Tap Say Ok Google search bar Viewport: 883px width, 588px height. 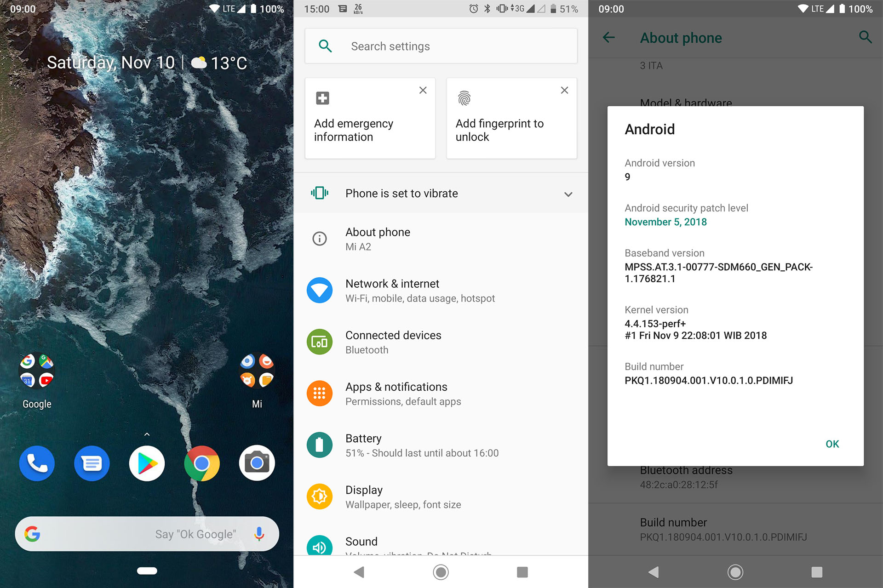[x=147, y=534]
